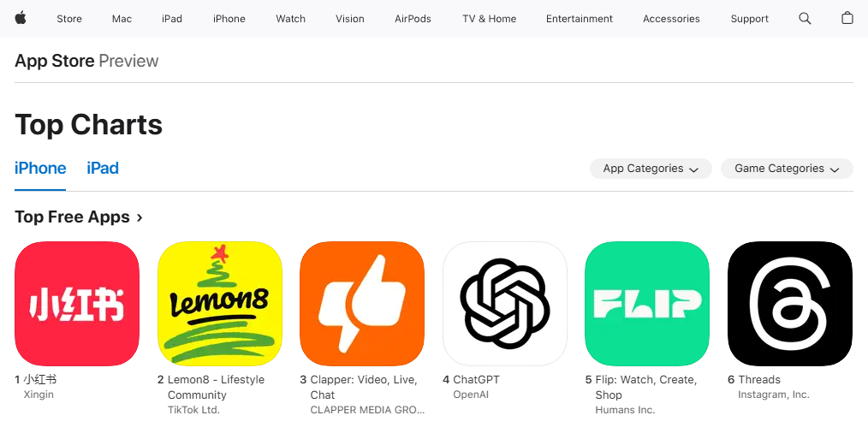Open the Lemon8 app icon
The height and width of the screenshot is (439, 868).
[220, 304]
